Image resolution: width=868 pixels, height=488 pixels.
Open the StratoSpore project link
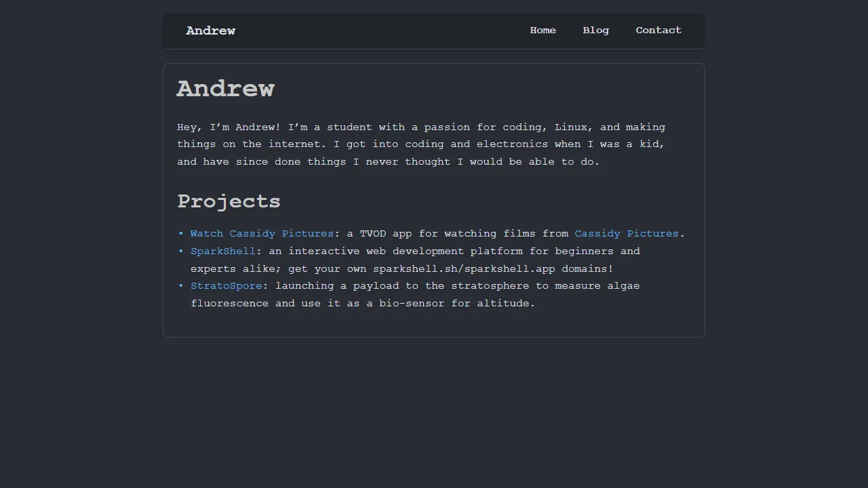[226, 285]
